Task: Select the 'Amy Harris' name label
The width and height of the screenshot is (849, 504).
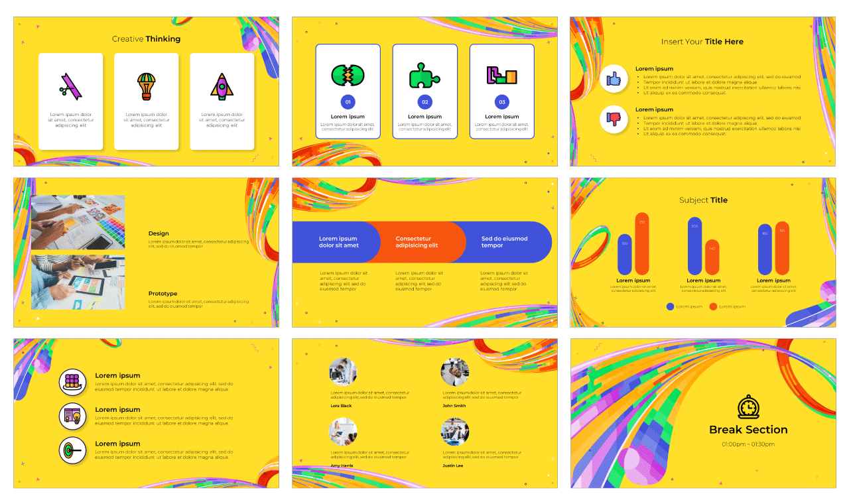Action: click(342, 466)
